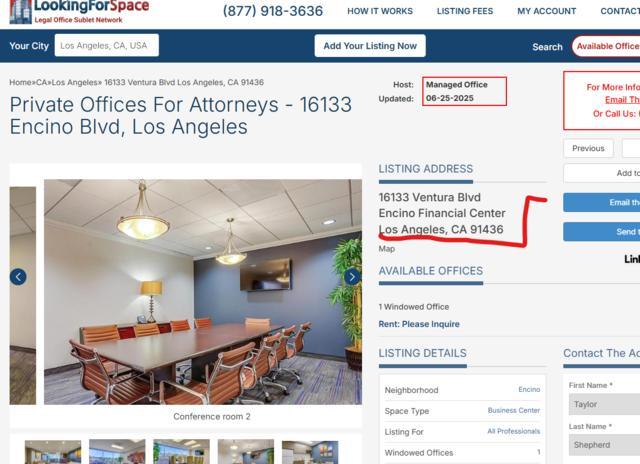Image resolution: width=640 pixels, height=464 pixels.
Task: Select the first gallery thumbnail
Action: coord(53,452)
